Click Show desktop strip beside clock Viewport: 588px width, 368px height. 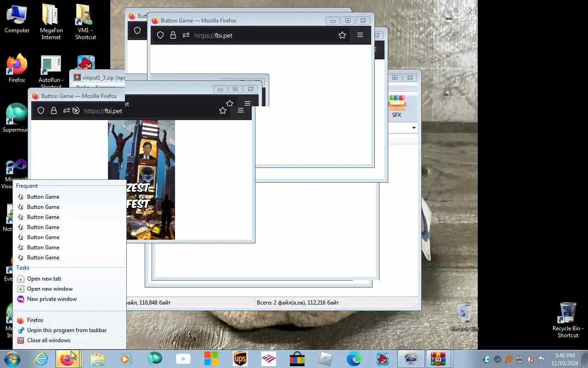pyautogui.click(x=584, y=359)
